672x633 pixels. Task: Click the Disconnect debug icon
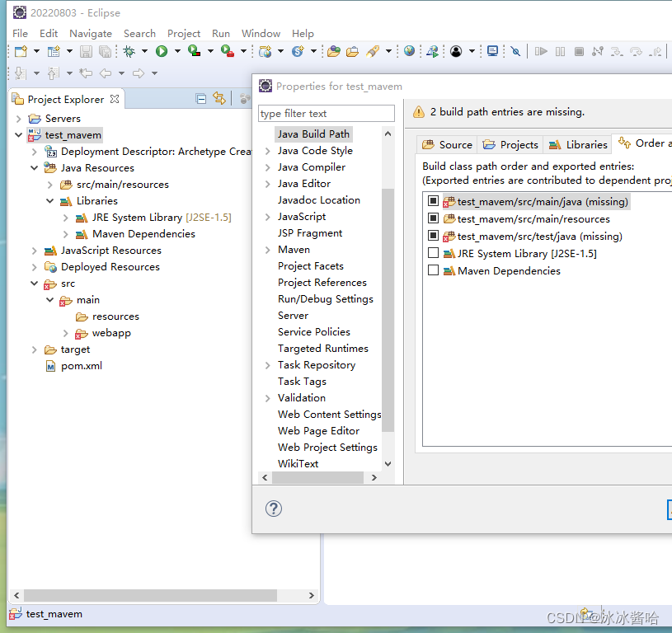[598, 51]
